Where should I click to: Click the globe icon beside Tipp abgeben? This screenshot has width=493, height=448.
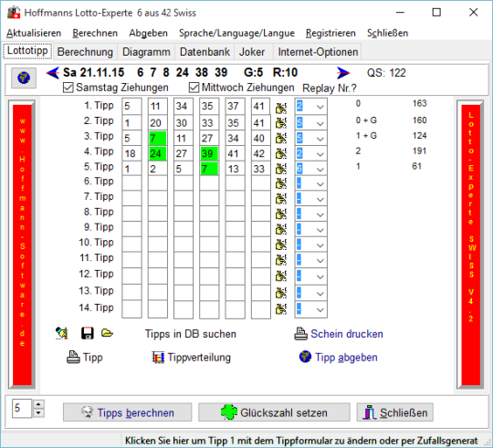pos(305,357)
